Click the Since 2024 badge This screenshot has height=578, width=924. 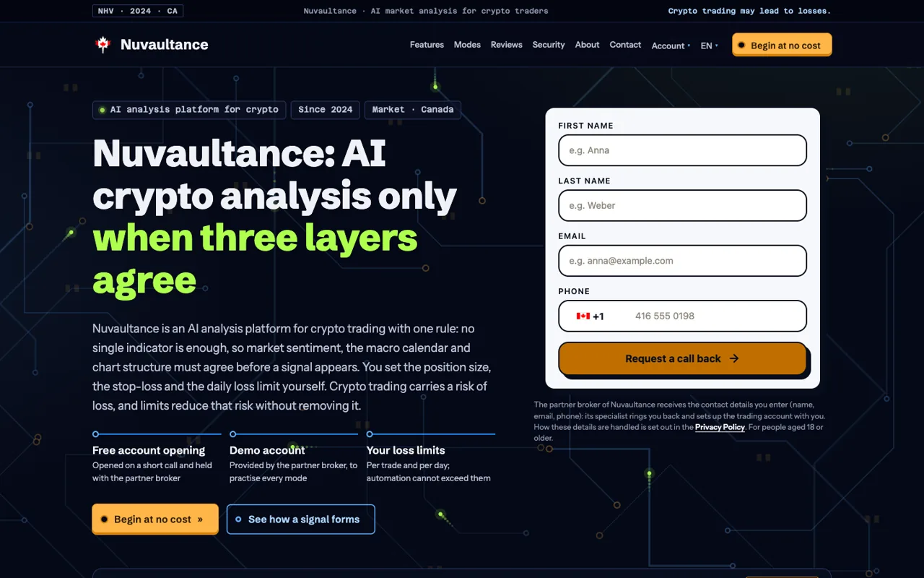326,110
